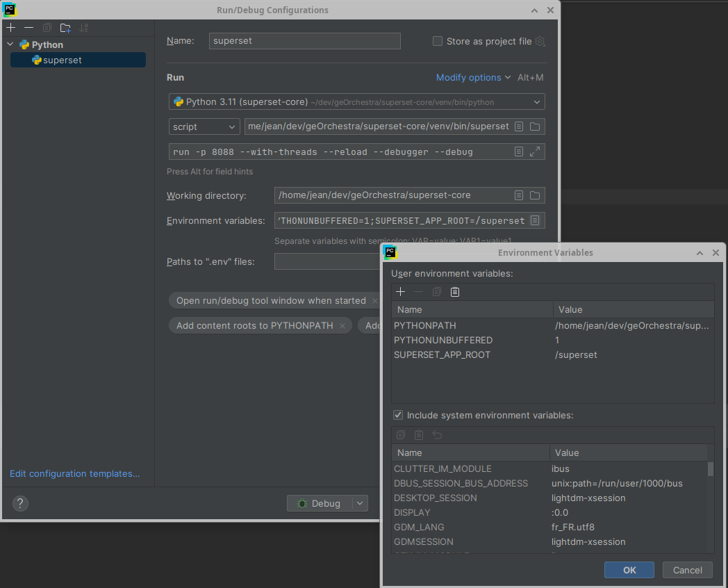Close the Environment Variables dialog window
This screenshot has height=588, width=728.
tap(715, 253)
